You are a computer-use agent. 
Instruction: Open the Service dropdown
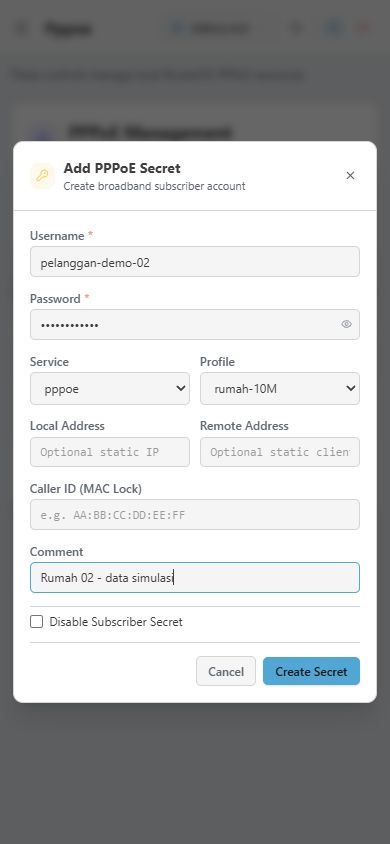(x=110, y=389)
